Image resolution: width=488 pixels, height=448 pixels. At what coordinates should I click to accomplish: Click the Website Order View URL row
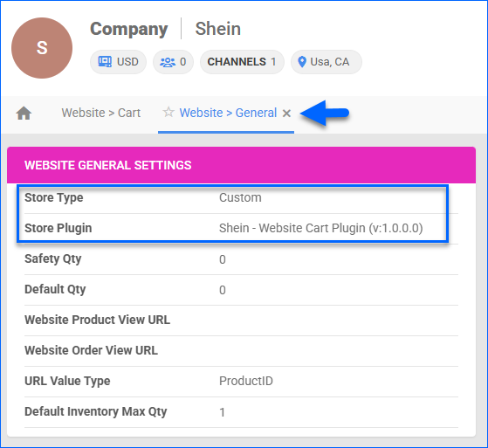[241, 350]
